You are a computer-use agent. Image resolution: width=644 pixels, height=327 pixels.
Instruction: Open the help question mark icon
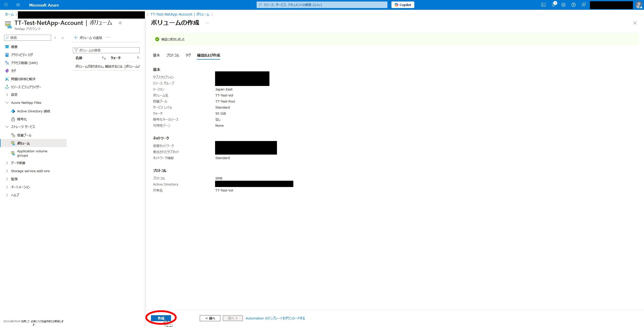point(574,5)
